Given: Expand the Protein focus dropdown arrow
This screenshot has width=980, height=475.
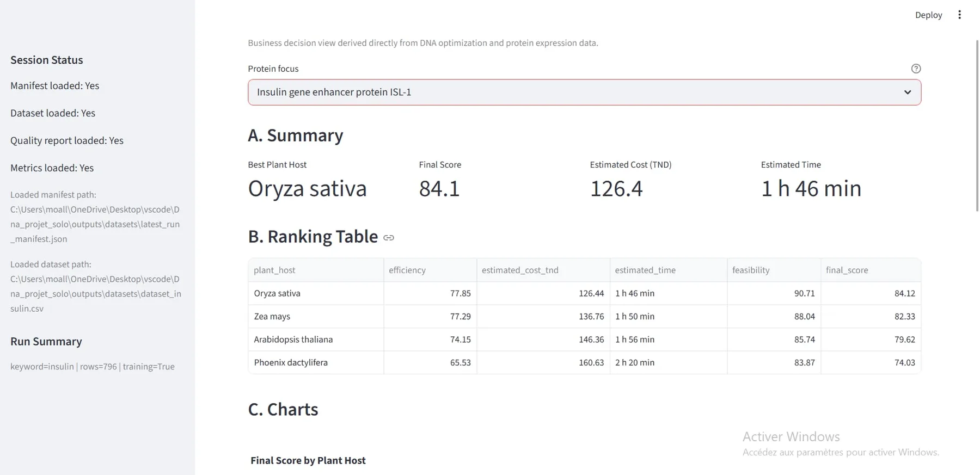Looking at the screenshot, I should coord(908,92).
